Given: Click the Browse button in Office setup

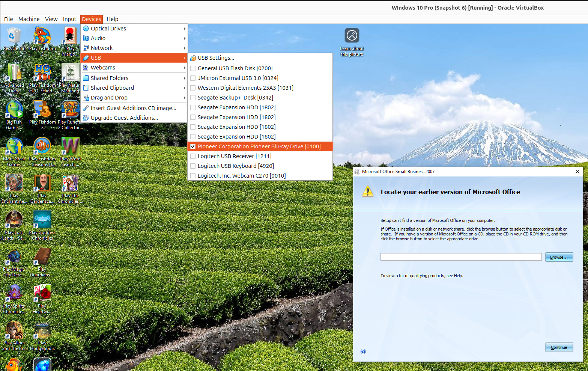Looking at the screenshot, I should pyautogui.click(x=559, y=257).
